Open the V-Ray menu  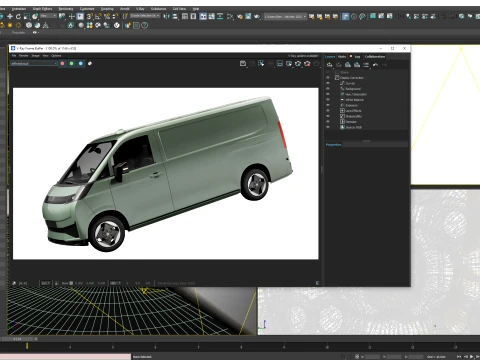(x=140, y=9)
